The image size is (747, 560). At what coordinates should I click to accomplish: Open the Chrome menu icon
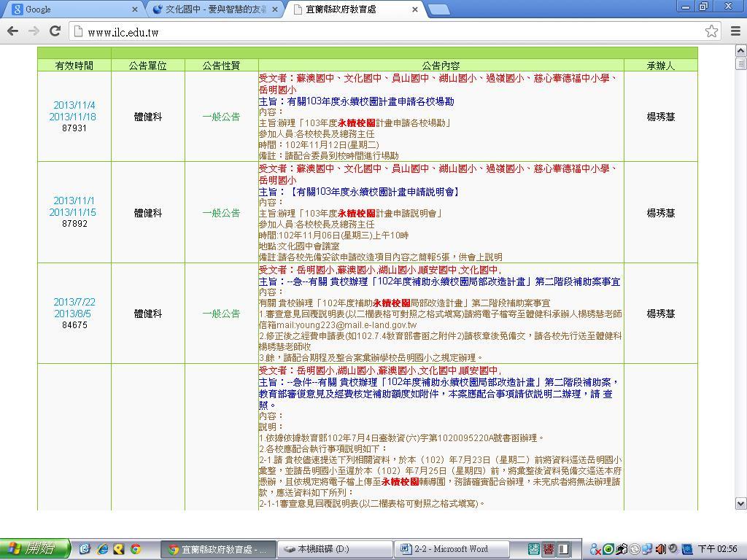(x=735, y=31)
